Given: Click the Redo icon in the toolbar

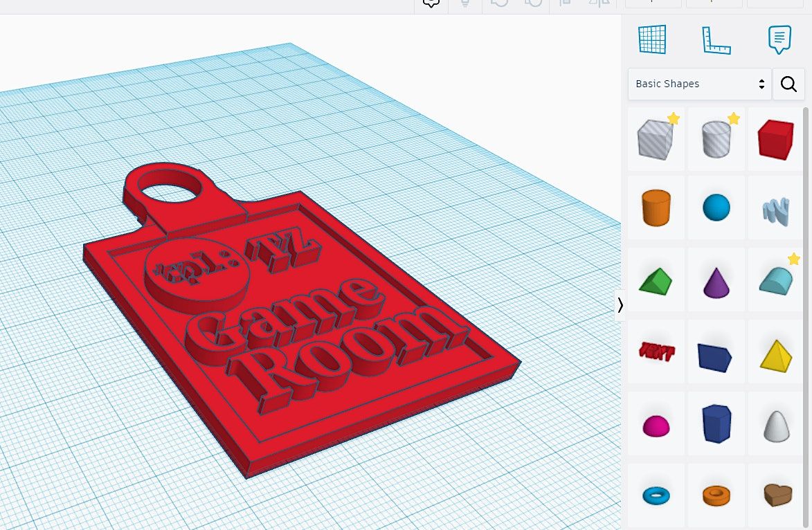Looking at the screenshot, I should click(x=532, y=3).
